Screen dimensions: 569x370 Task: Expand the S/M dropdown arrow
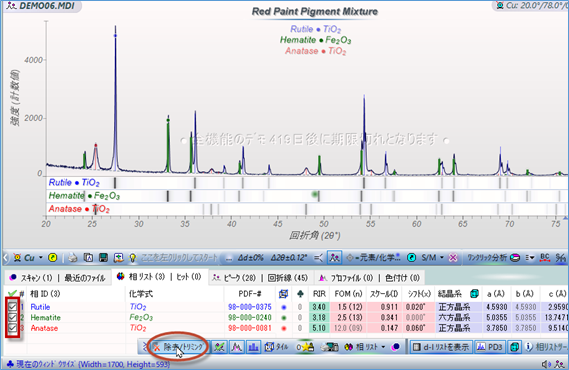pos(442,258)
